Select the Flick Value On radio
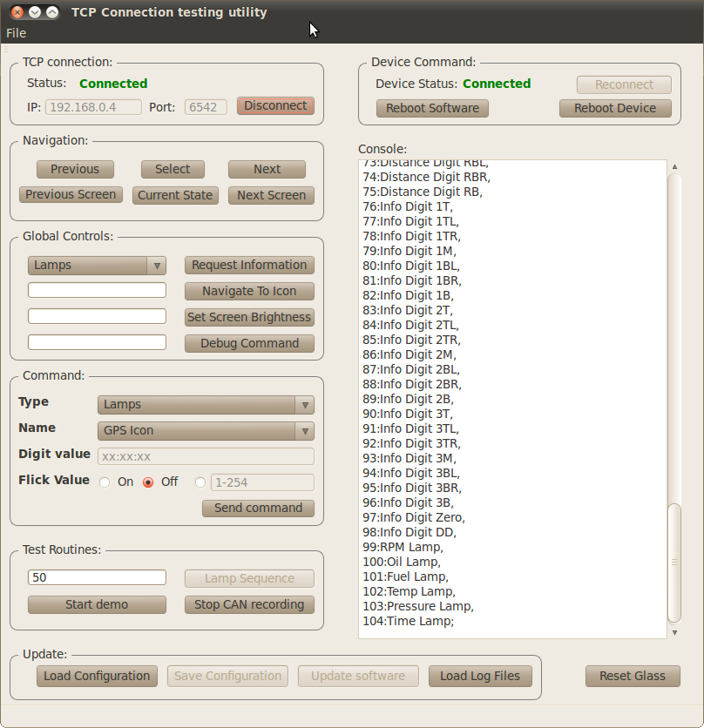704x728 pixels. point(105,482)
